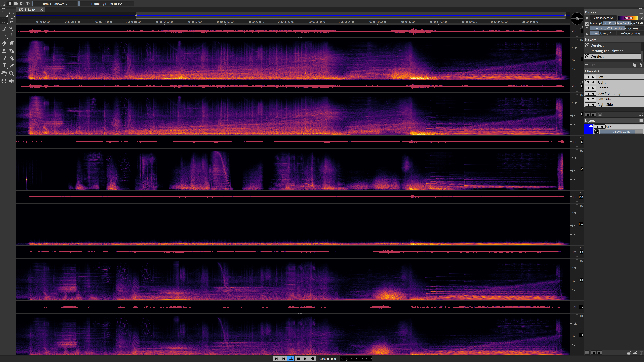644x362 pixels.
Task: Choose the Healing tool
Action: (x=11, y=51)
